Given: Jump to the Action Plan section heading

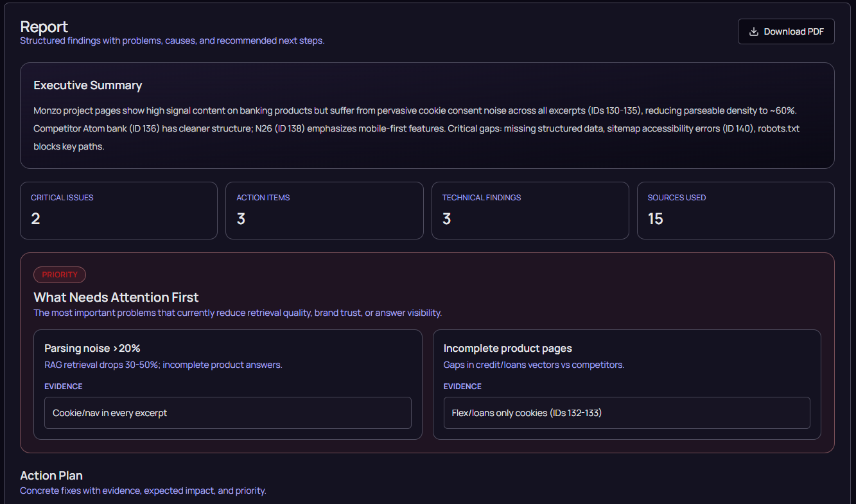Looking at the screenshot, I should 51,475.
